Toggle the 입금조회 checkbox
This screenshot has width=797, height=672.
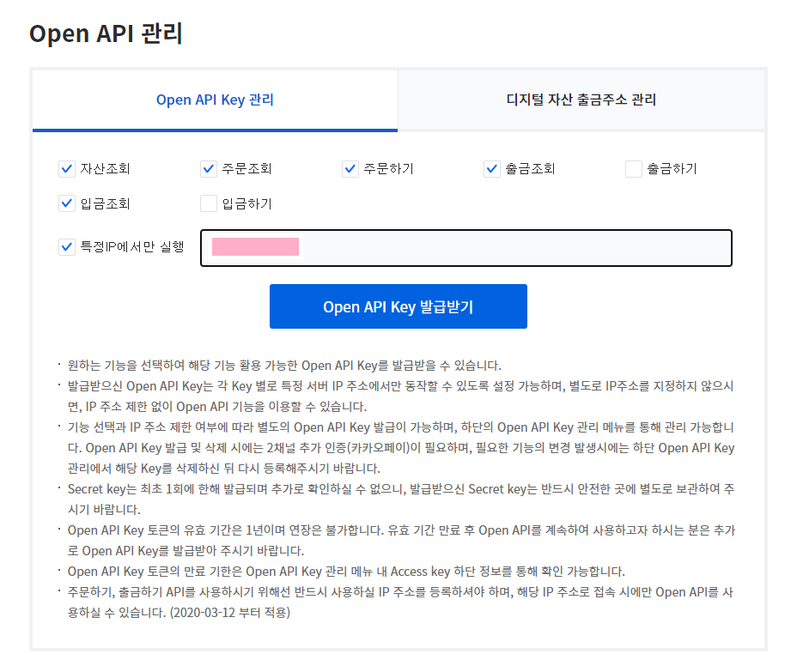pyautogui.click(x=67, y=203)
